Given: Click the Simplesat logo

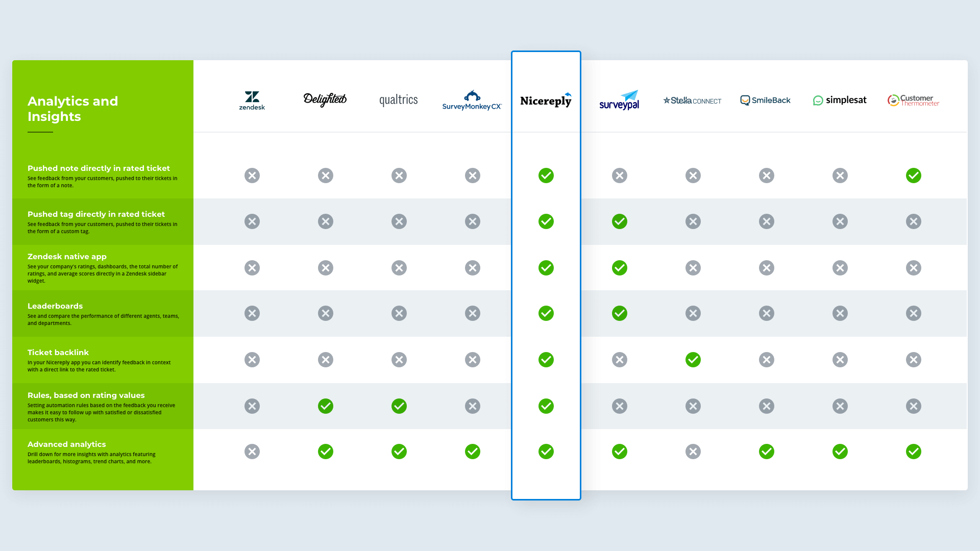Looking at the screenshot, I should (x=840, y=100).
